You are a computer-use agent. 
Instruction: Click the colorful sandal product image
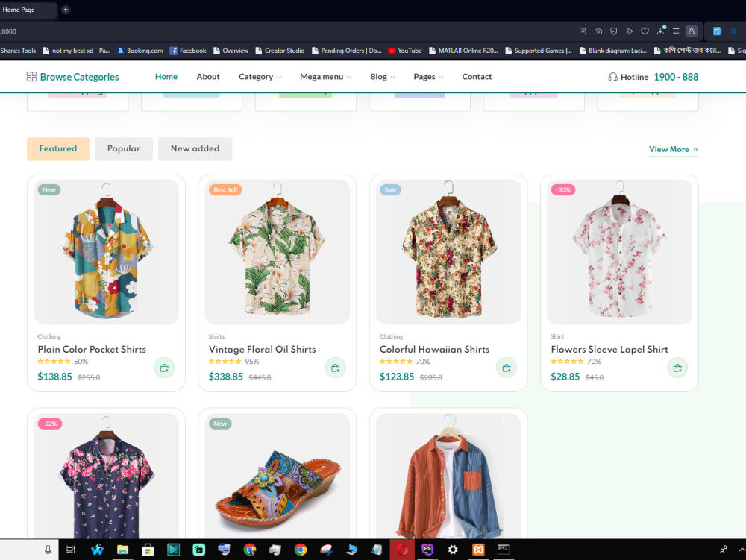coord(278,476)
